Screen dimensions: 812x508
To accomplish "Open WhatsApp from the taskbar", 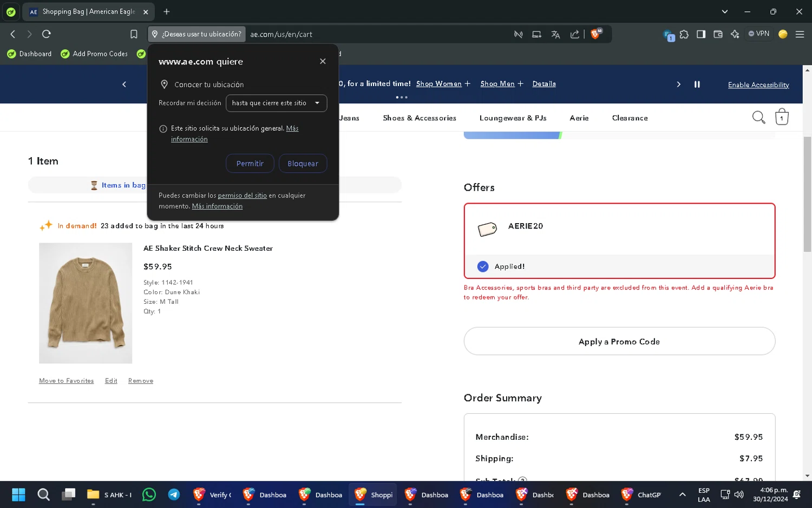I will [149, 494].
